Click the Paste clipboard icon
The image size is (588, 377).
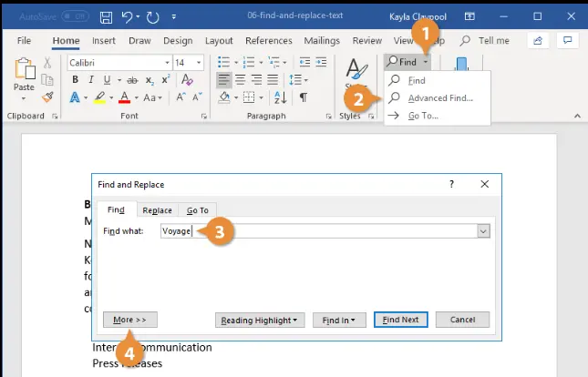(25, 68)
